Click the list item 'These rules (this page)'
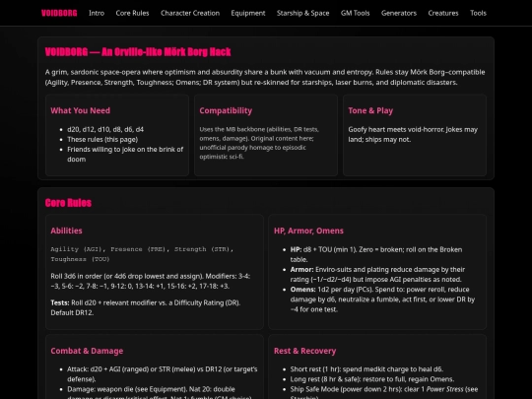Viewport: 532px width, 399px height. pyautogui.click(x=102, y=140)
